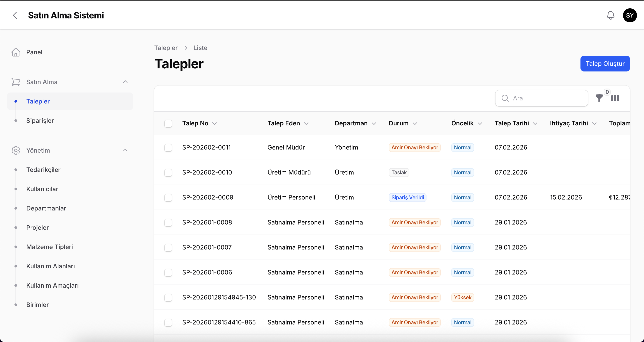Open the filter funnel icon
The height and width of the screenshot is (342, 644).
click(x=599, y=98)
